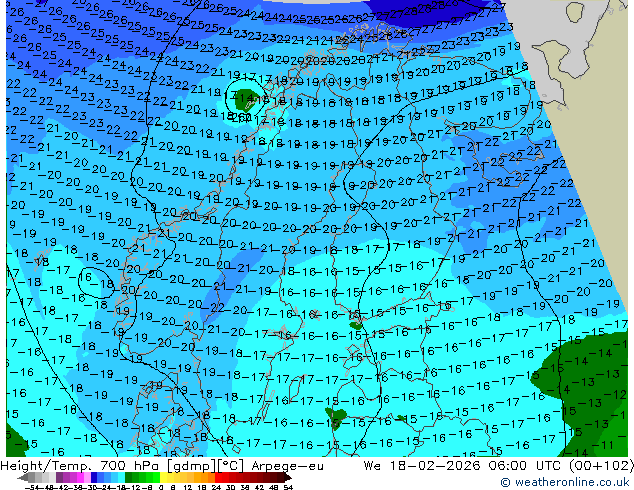The image size is (634, 490).
Task: Pick the bright red legend swatch at 24
Action: [x=218, y=477]
